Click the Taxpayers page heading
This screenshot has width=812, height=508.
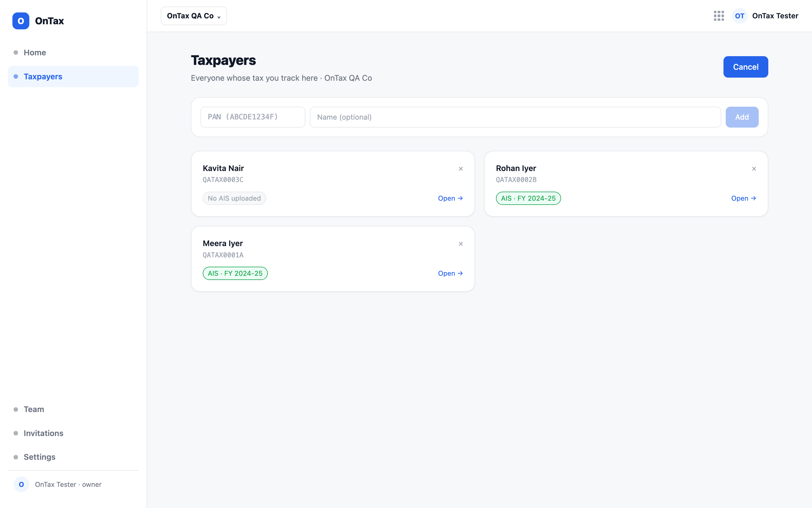pos(223,60)
